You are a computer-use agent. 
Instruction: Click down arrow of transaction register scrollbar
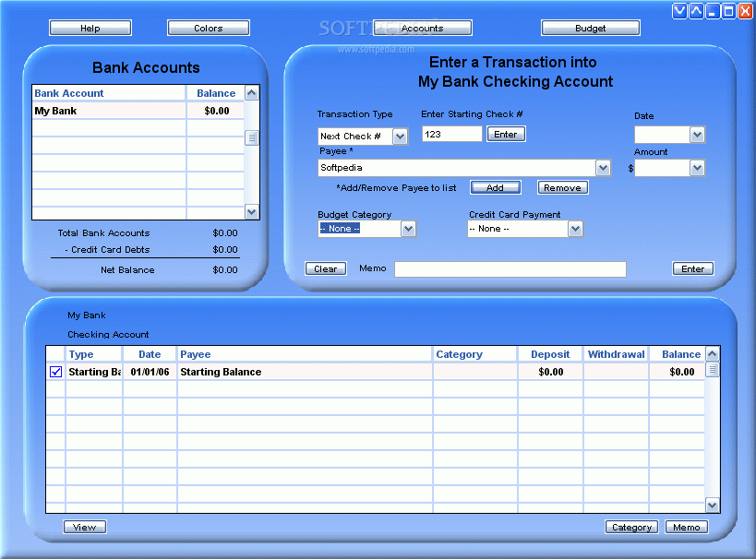click(712, 505)
